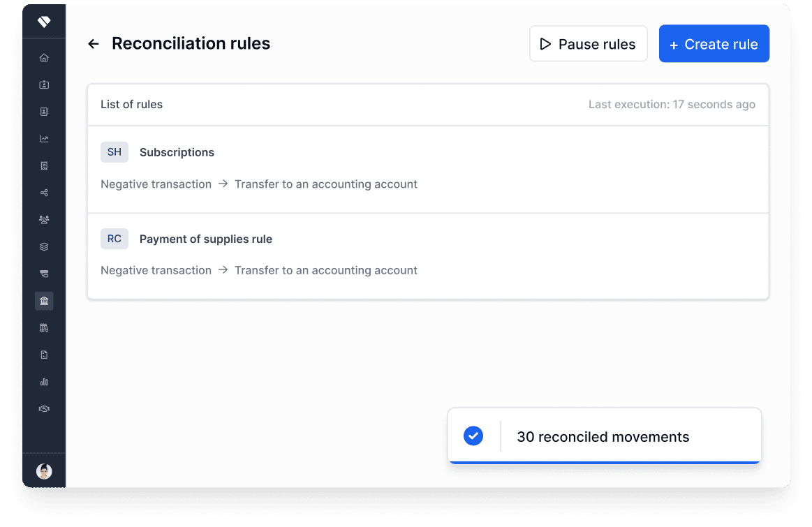Click Pause rules
Image resolution: width=812 pixels, height=527 pixels.
point(588,43)
